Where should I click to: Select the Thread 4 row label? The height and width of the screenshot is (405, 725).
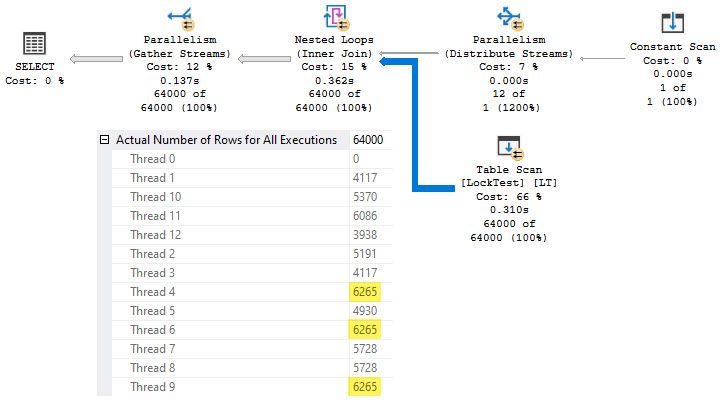click(152, 291)
